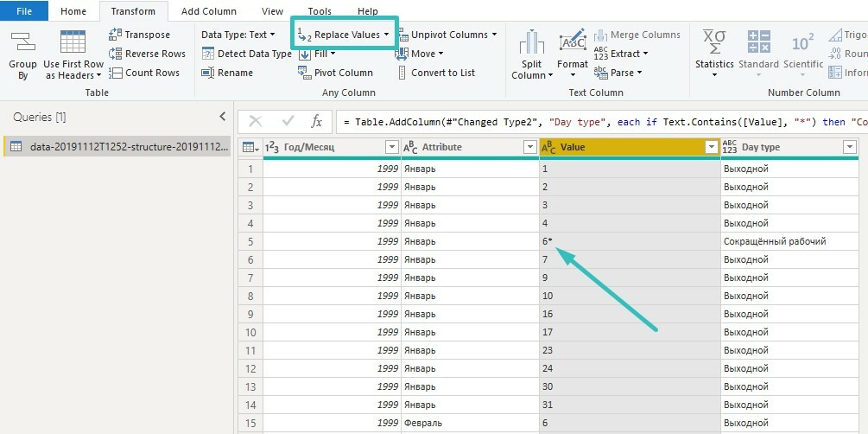Click the Statistics sigma icon
The image size is (868, 434).
click(x=714, y=41)
